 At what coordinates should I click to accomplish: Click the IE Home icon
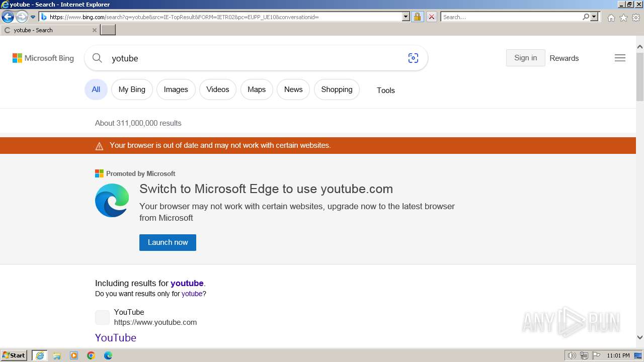point(611,18)
